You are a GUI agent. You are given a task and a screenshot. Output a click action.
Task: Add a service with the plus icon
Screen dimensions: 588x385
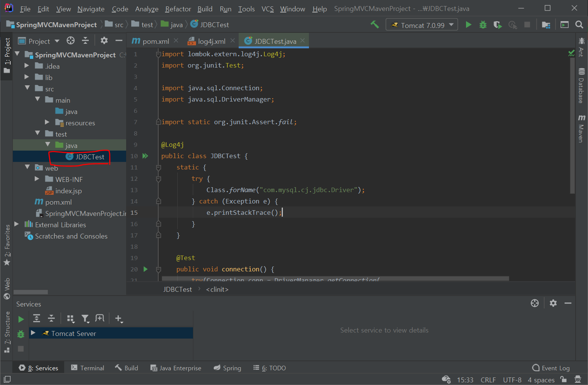(119, 319)
